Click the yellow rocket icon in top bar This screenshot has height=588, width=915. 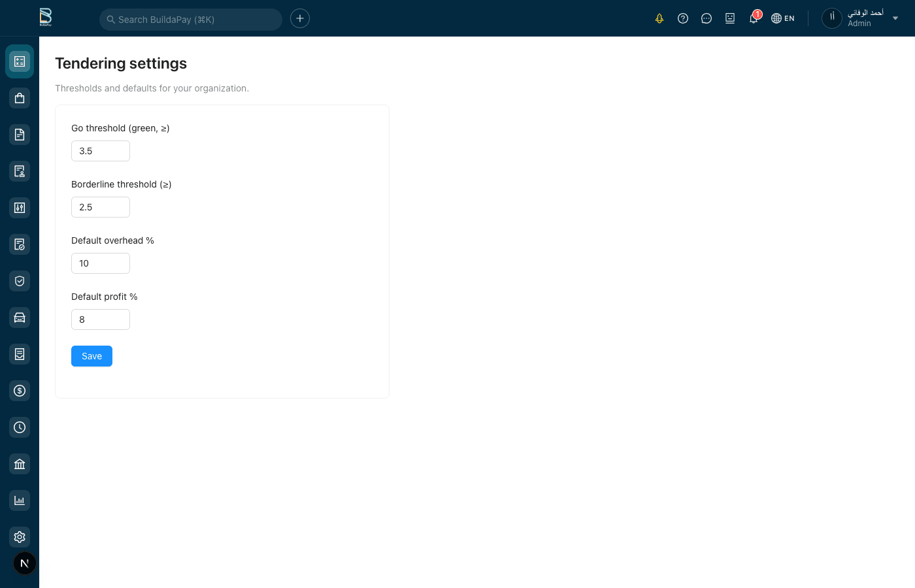click(x=659, y=18)
